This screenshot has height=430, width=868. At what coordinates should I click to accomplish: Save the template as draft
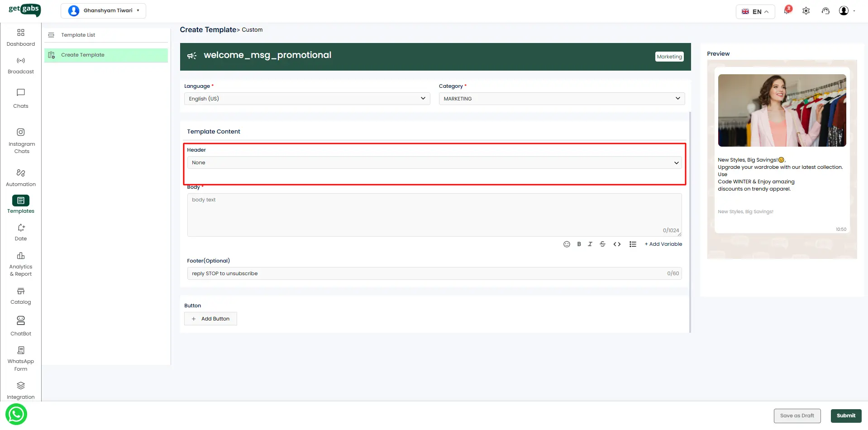(796, 416)
